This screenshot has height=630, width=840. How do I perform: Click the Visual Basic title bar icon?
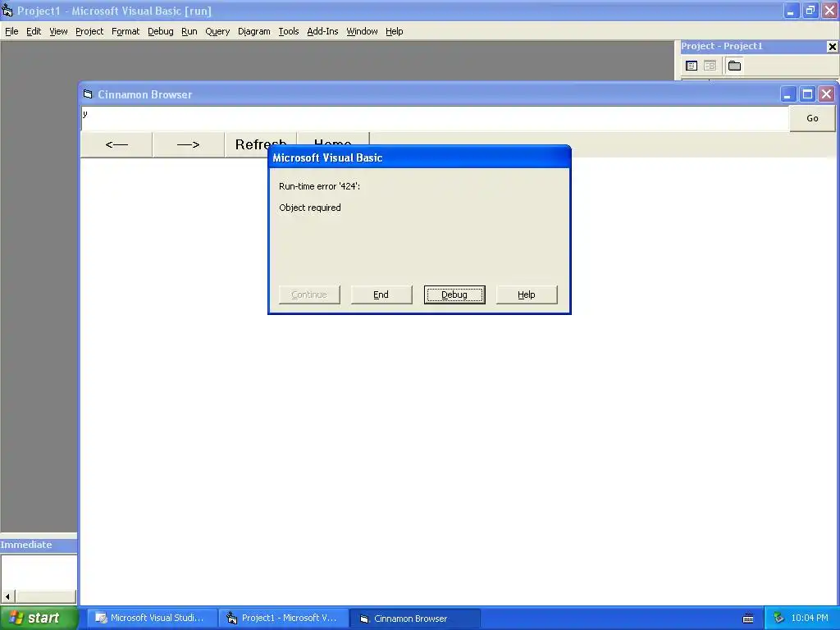7,10
